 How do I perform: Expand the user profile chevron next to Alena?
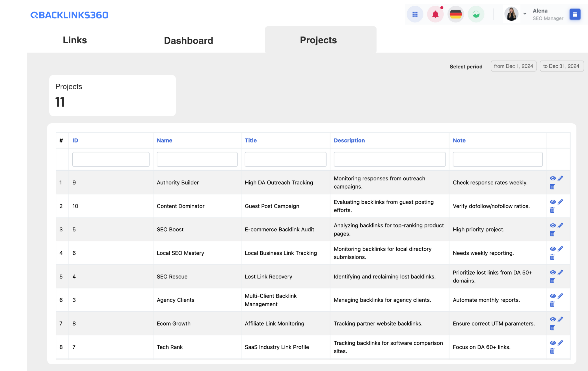[x=525, y=14]
